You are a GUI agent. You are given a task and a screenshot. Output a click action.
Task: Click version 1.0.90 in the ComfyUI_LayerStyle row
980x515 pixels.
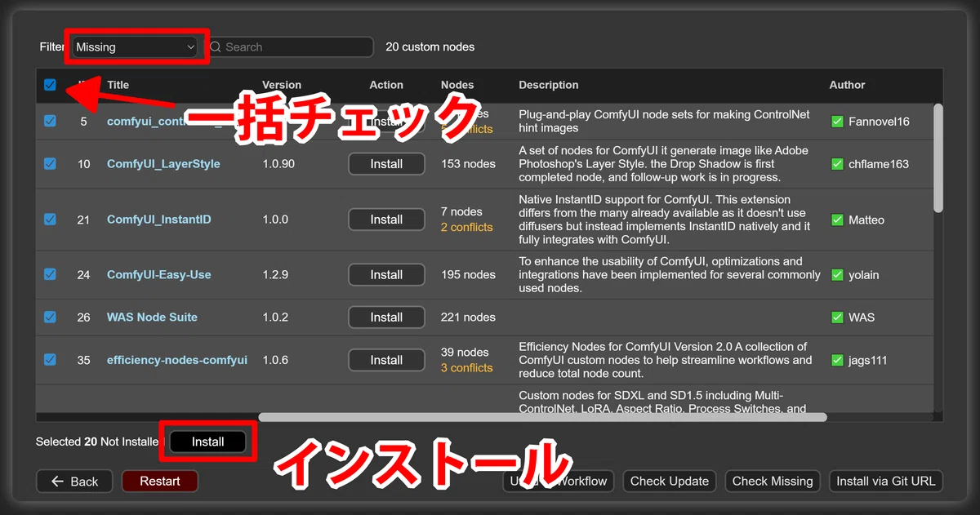pos(278,164)
